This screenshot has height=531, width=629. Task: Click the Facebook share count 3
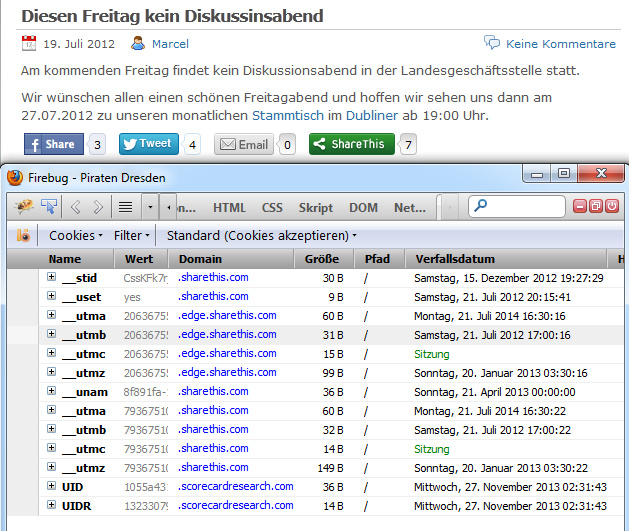(97, 144)
